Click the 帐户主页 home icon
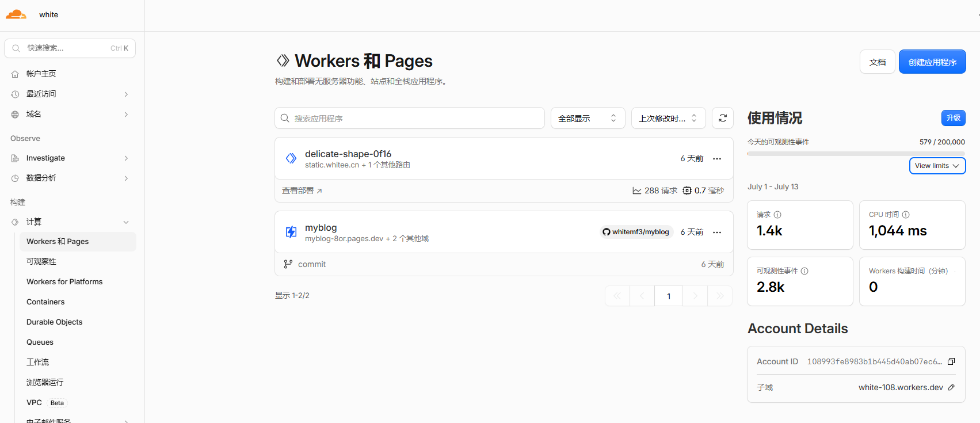The height and width of the screenshot is (423, 980). click(15, 74)
